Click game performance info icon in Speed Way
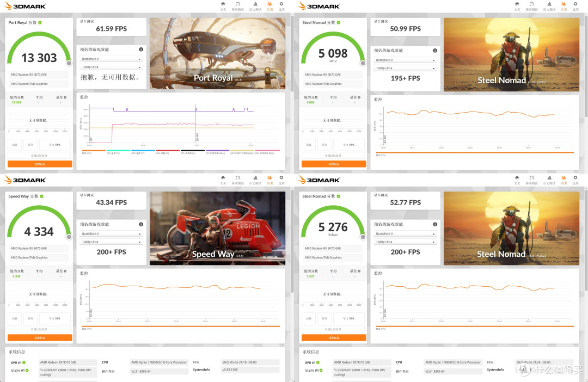588x382 pixels. (x=141, y=224)
